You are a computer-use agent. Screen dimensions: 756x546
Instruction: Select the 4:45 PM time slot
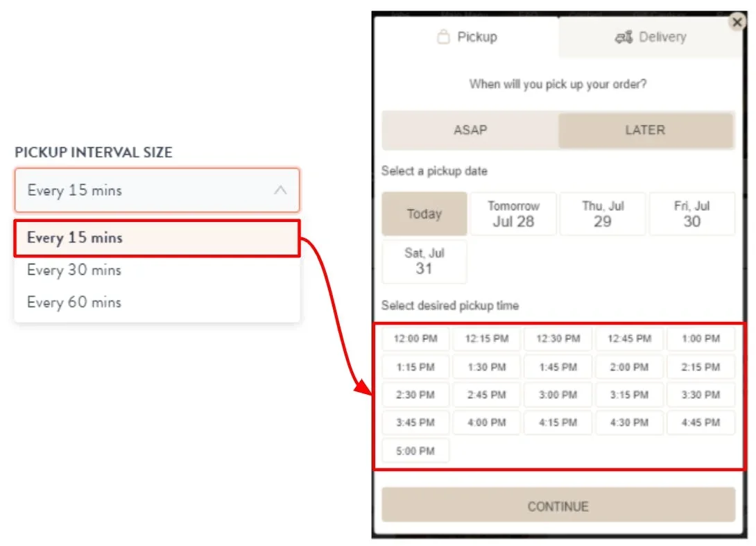coord(701,423)
